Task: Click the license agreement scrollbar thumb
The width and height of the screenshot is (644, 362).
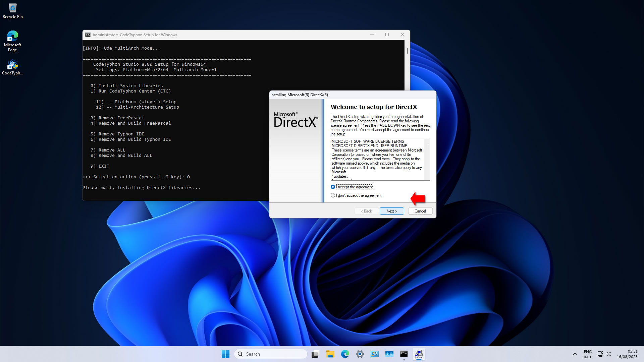Action: (427, 147)
